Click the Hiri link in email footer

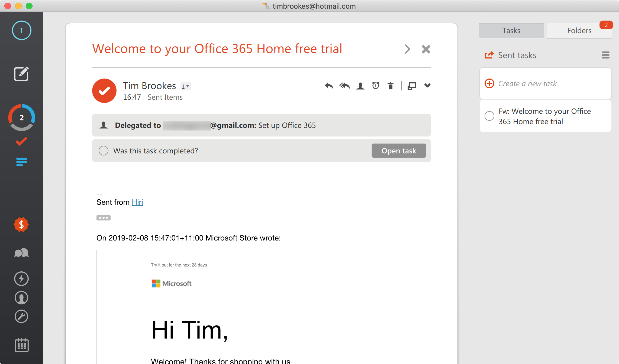(137, 202)
